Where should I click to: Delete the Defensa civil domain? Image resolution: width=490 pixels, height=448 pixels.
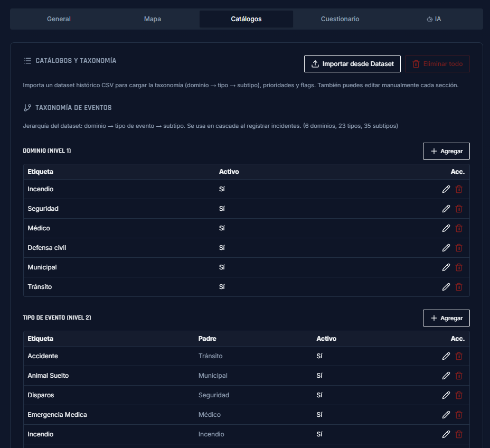[x=459, y=248]
